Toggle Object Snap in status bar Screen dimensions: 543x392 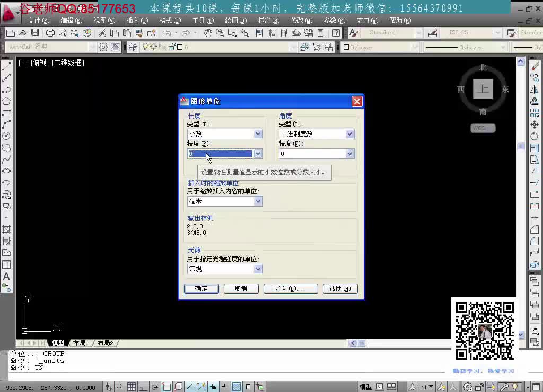[166, 387]
